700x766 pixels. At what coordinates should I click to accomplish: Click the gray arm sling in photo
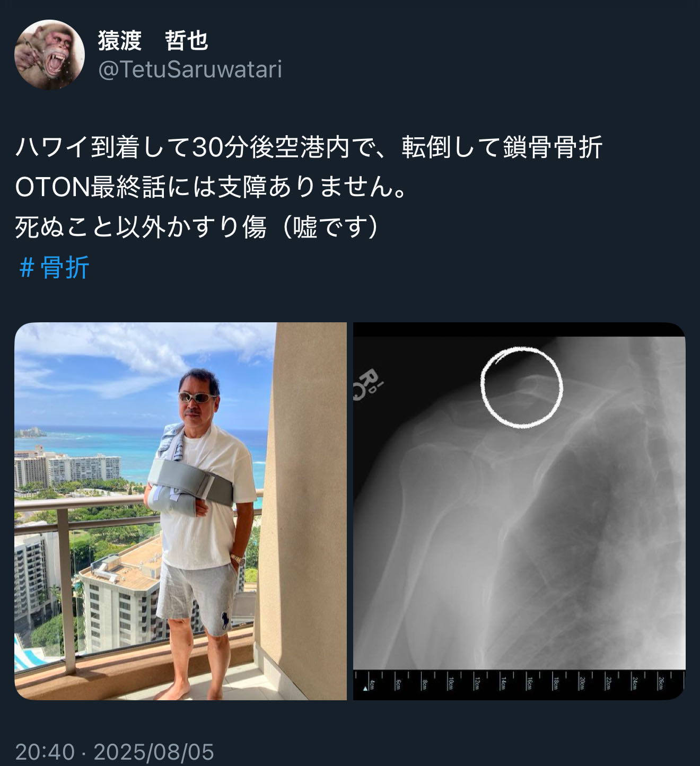click(x=190, y=487)
